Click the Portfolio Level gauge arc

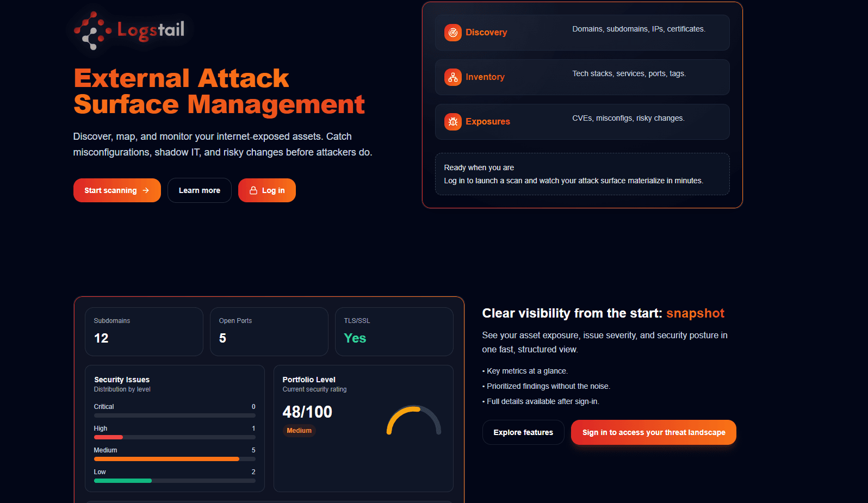(414, 420)
